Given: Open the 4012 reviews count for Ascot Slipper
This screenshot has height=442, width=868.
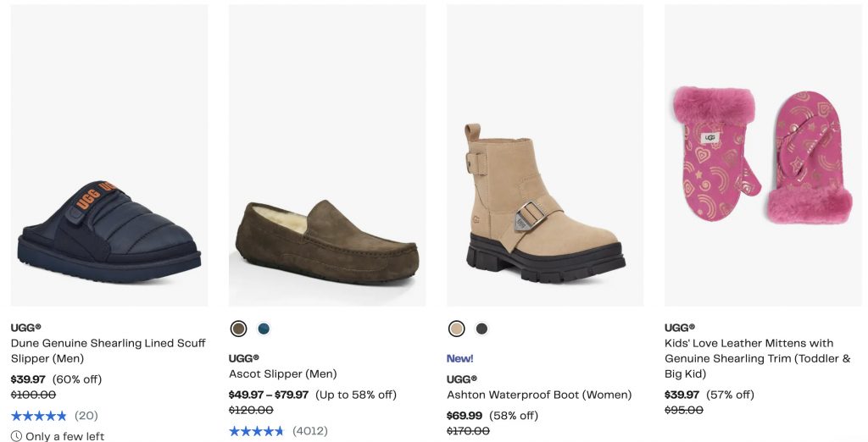Looking at the screenshot, I should click(309, 431).
